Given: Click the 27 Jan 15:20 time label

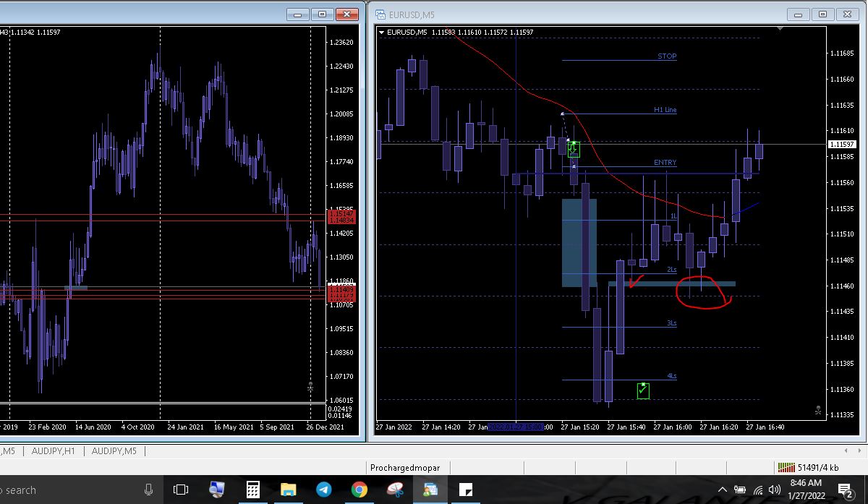Looking at the screenshot, I should coord(580,427).
